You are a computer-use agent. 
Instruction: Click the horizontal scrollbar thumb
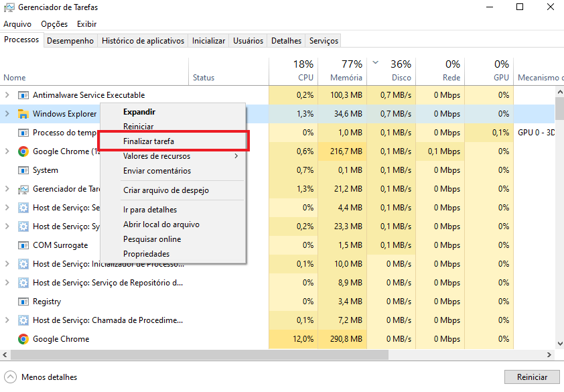[x=200, y=355]
